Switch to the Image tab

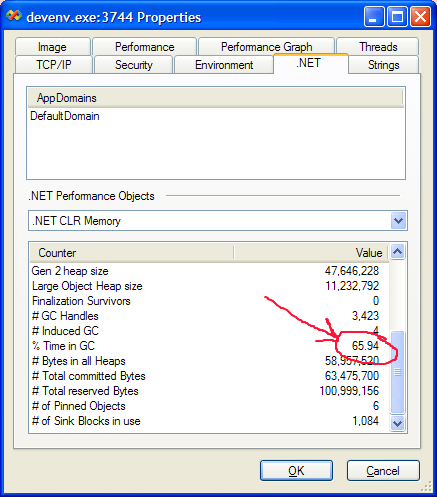[x=53, y=47]
